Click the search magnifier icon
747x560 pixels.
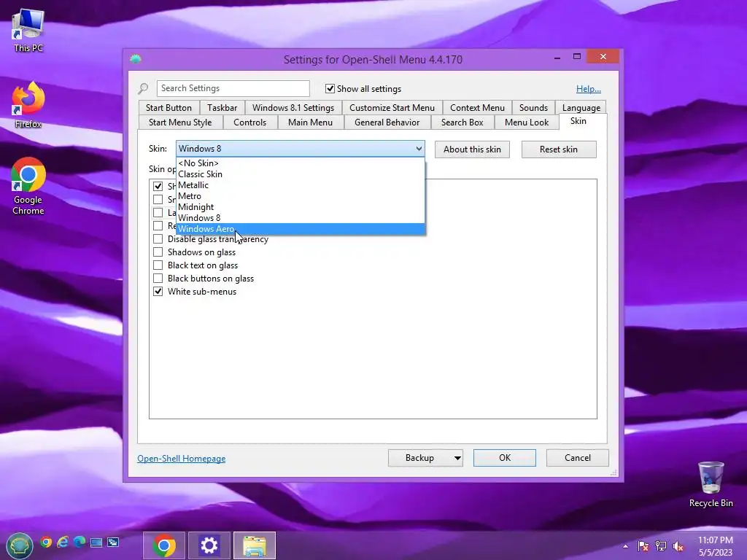point(143,88)
